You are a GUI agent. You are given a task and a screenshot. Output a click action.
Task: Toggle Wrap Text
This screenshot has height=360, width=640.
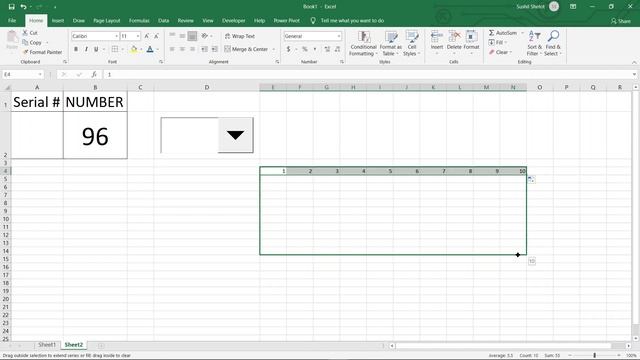click(240, 36)
